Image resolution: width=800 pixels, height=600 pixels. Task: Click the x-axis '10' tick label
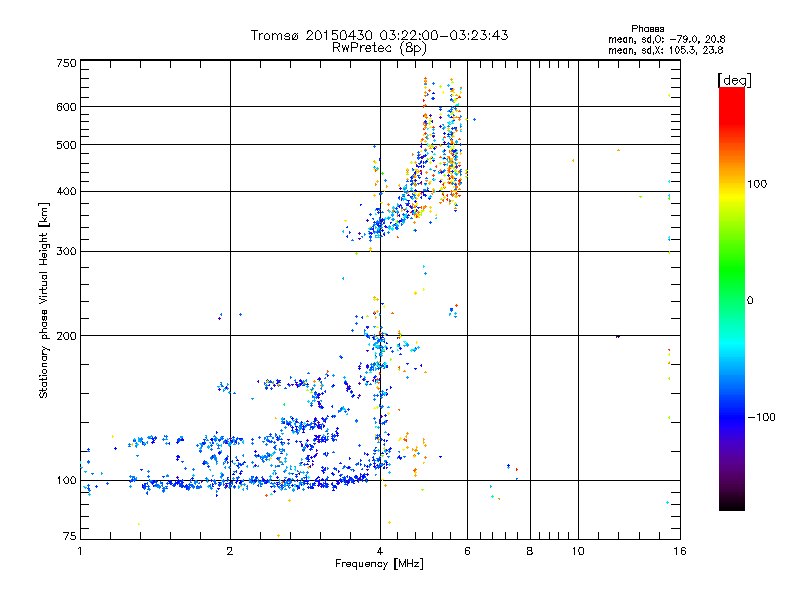point(578,551)
